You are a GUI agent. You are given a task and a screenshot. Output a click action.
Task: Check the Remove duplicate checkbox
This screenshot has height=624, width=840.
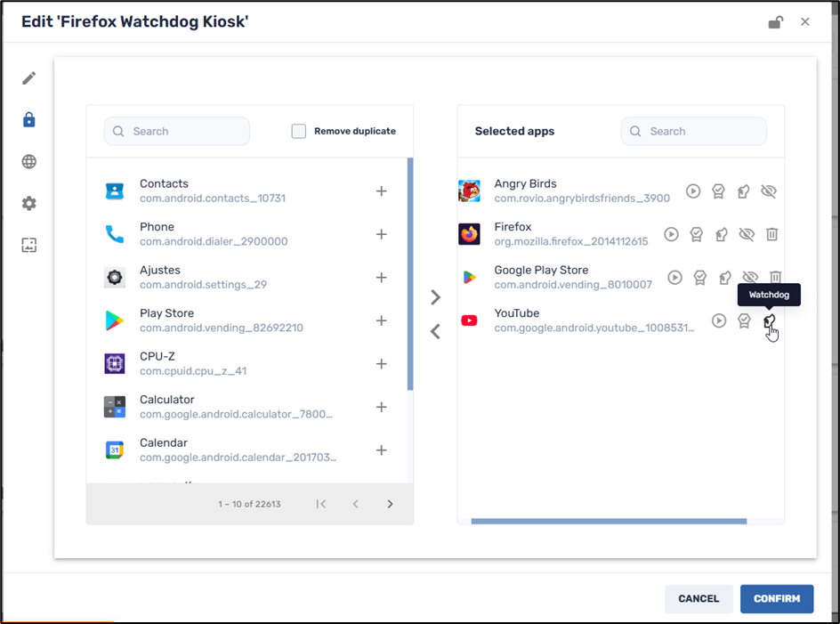pyautogui.click(x=298, y=130)
